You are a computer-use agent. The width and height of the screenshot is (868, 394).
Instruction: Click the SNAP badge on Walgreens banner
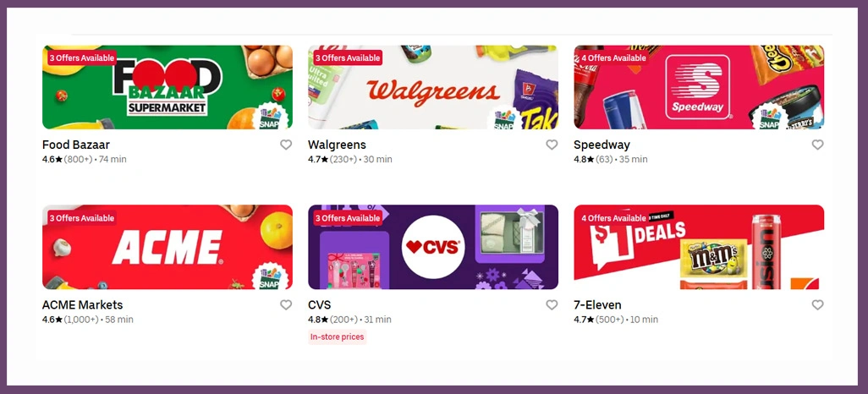[505, 118]
